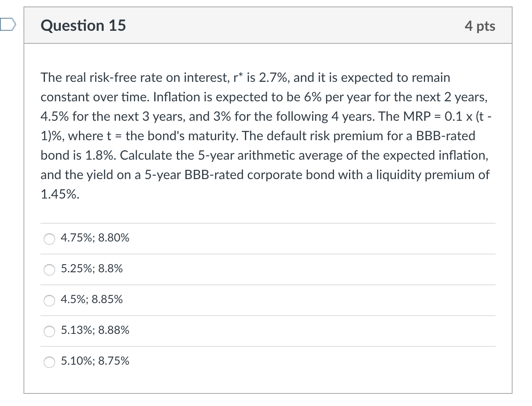Select the 5.10%; 8.75% radio button
532x406 pixels.
pyautogui.click(x=49, y=362)
